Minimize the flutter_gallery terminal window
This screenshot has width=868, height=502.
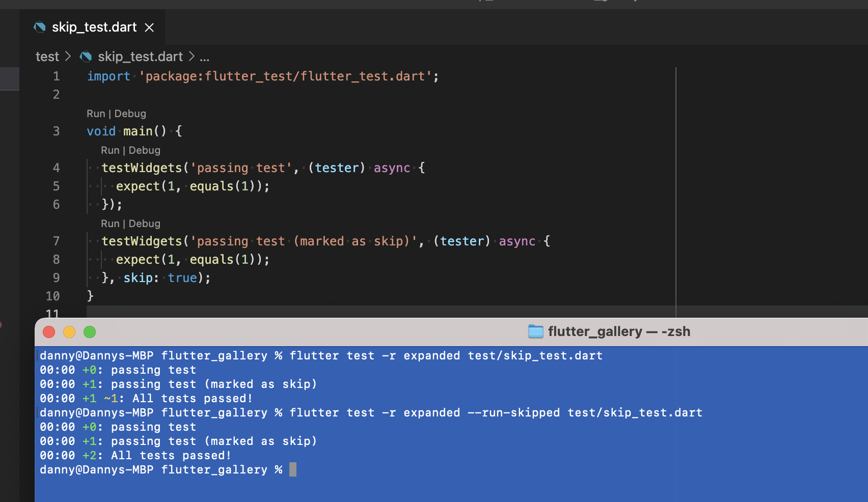pyautogui.click(x=69, y=332)
